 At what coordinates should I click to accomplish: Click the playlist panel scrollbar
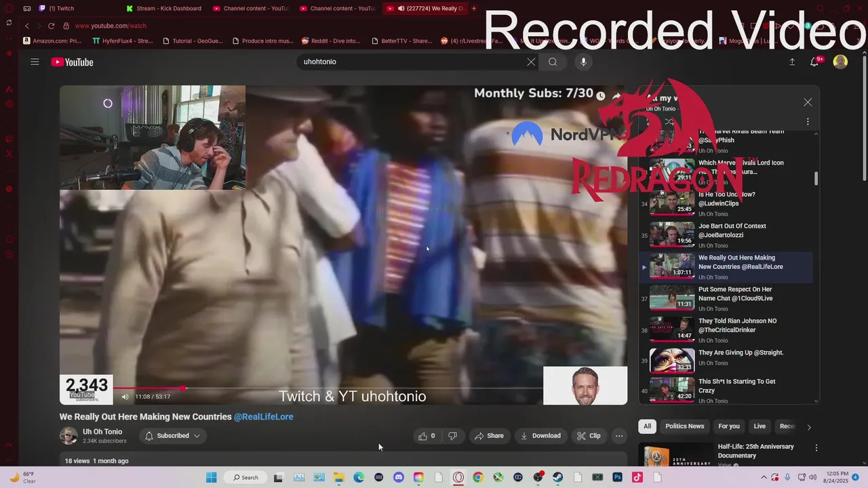point(816,179)
